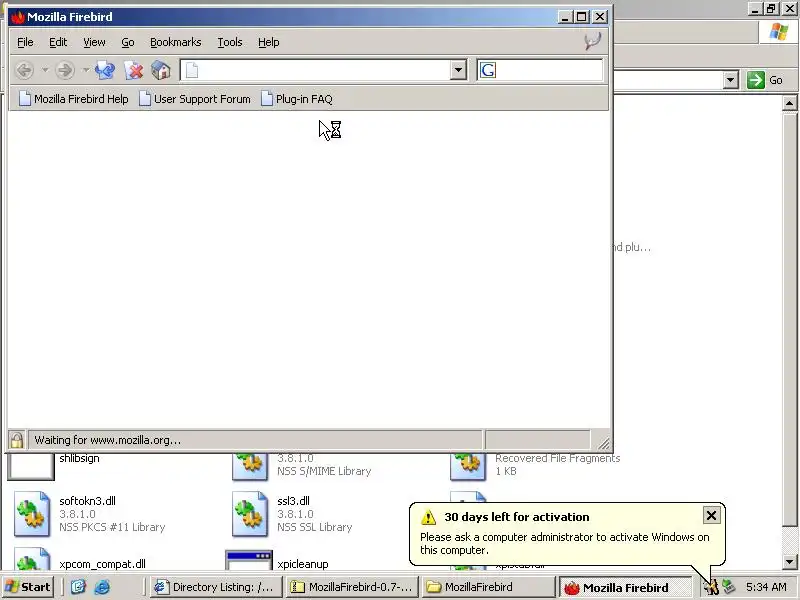Open the View menu
This screenshot has width=800, height=600.
(94, 42)
